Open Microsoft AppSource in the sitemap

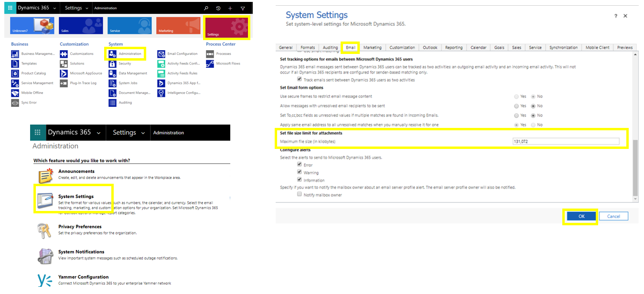[81, 73]
